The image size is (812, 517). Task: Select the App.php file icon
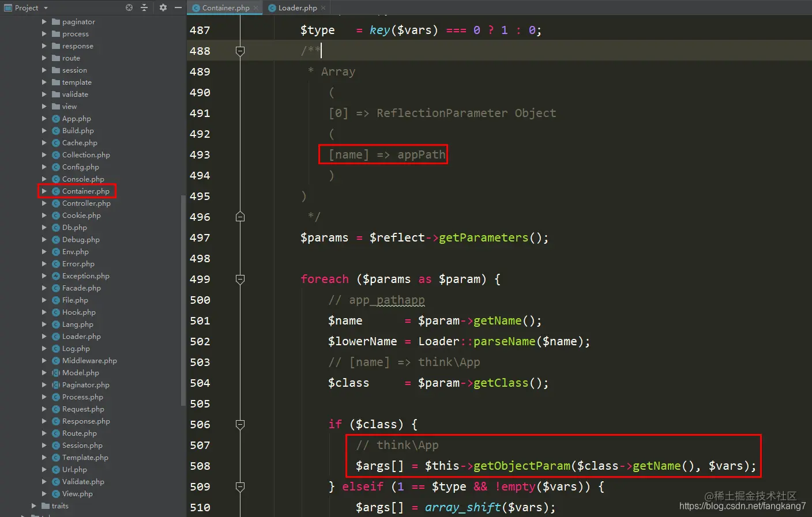coord(56,119)
